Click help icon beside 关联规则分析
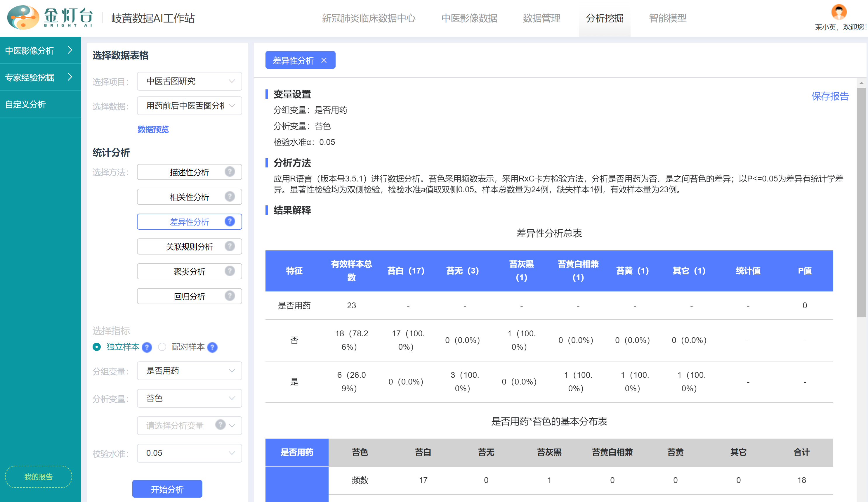This screenshot has height=502, width=868. pyautogui.click(x=229, y=246)
